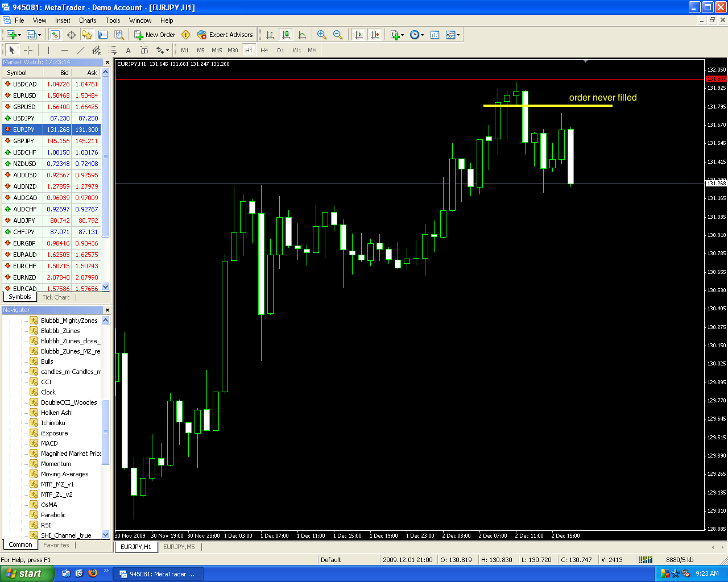Select Moving Averages indicator in Navigator
The image size is (728, 582).
(x=65, y=474)
